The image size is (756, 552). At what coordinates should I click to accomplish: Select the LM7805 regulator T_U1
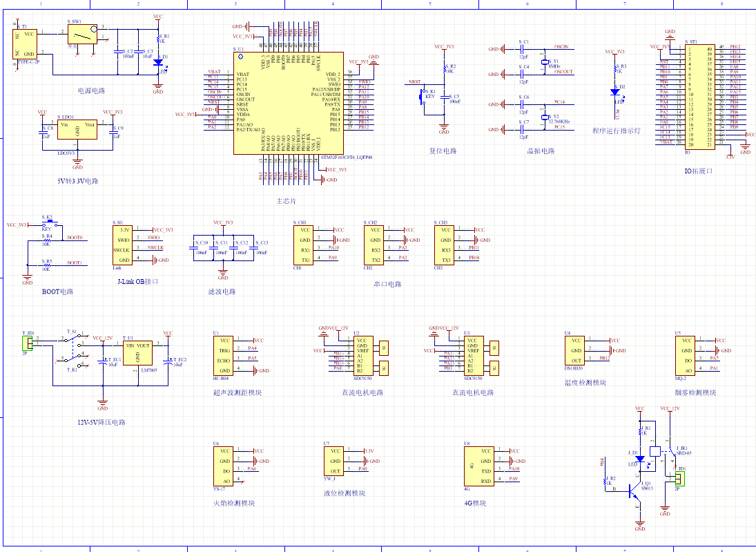click(137, 353)
